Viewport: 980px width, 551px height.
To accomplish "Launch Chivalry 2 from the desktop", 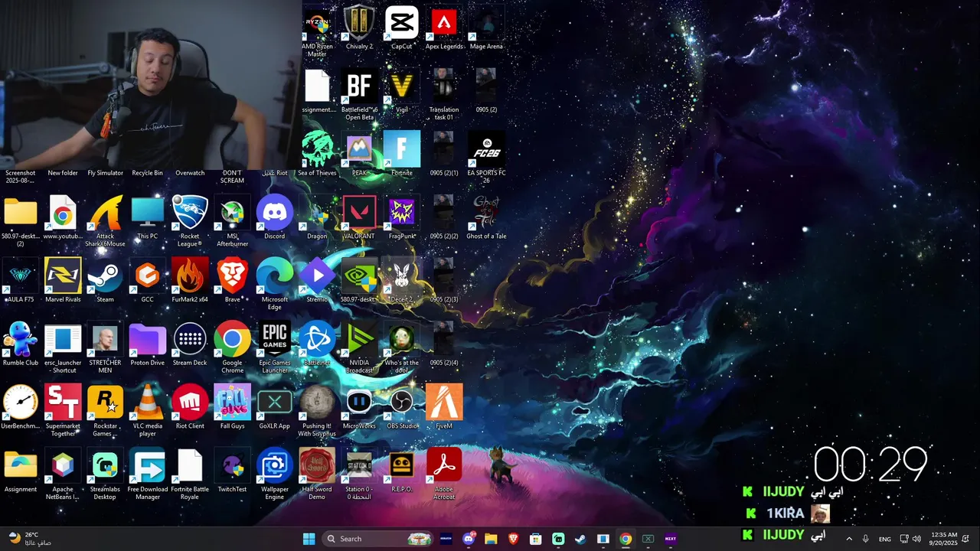I will click(x=359, y=23).
